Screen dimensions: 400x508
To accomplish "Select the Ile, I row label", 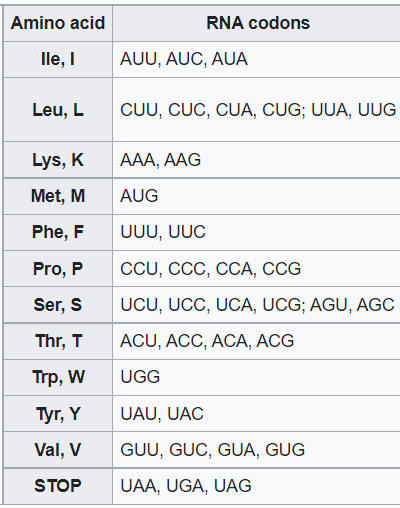I will pos(58,59).
